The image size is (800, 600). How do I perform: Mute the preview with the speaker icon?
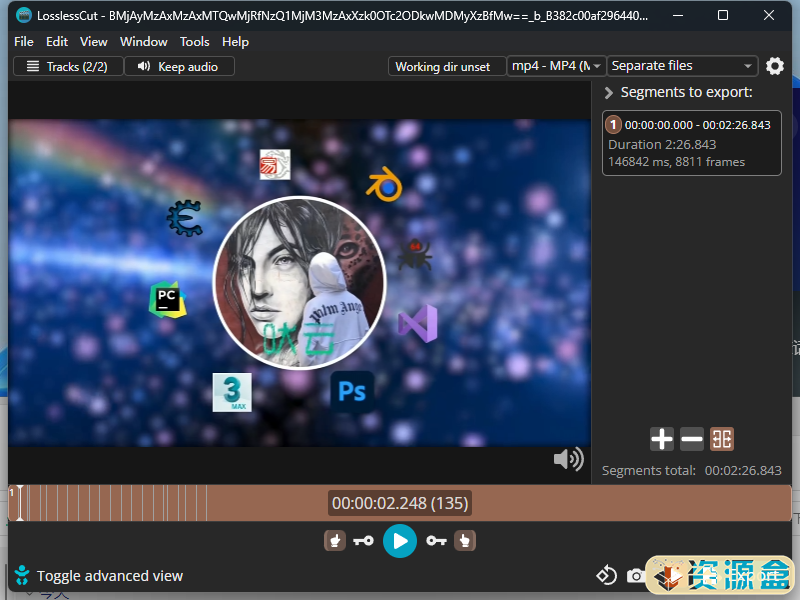(568, 459)
